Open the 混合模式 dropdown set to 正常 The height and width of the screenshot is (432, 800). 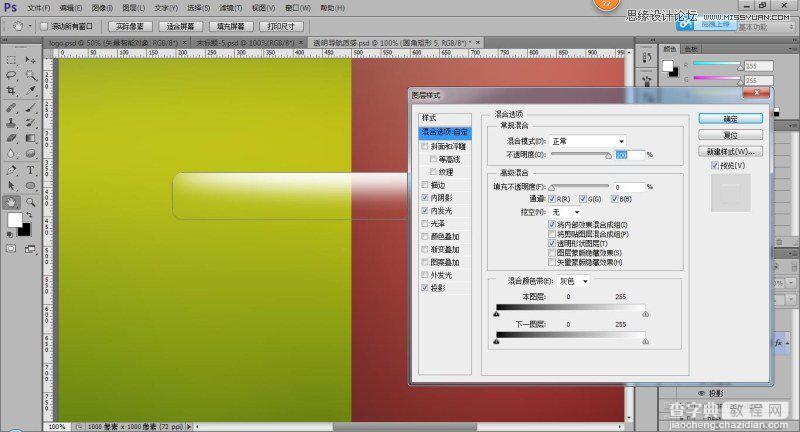588,141
